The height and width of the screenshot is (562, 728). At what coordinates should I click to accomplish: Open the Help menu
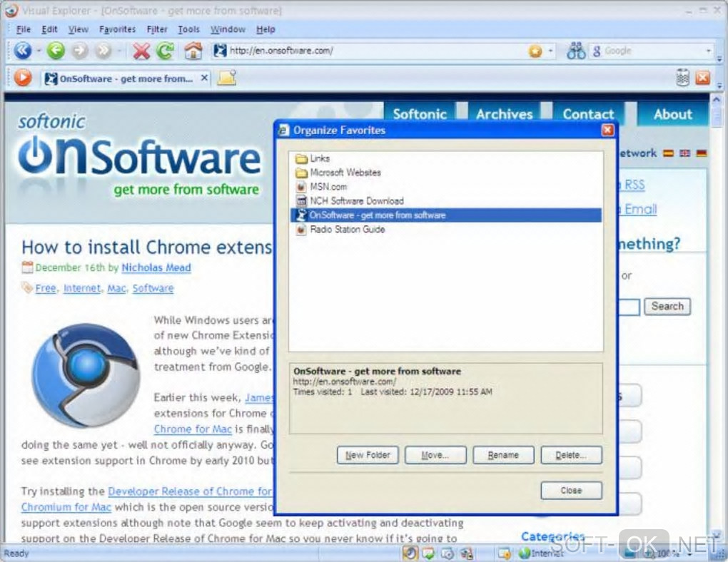[266, 29]
